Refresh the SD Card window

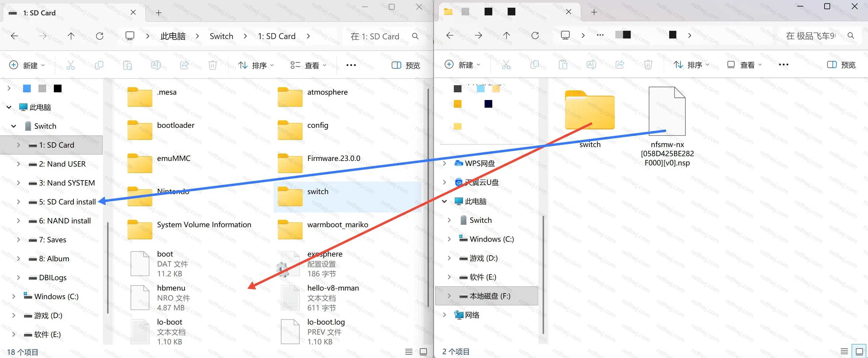(x=100, y=36)
